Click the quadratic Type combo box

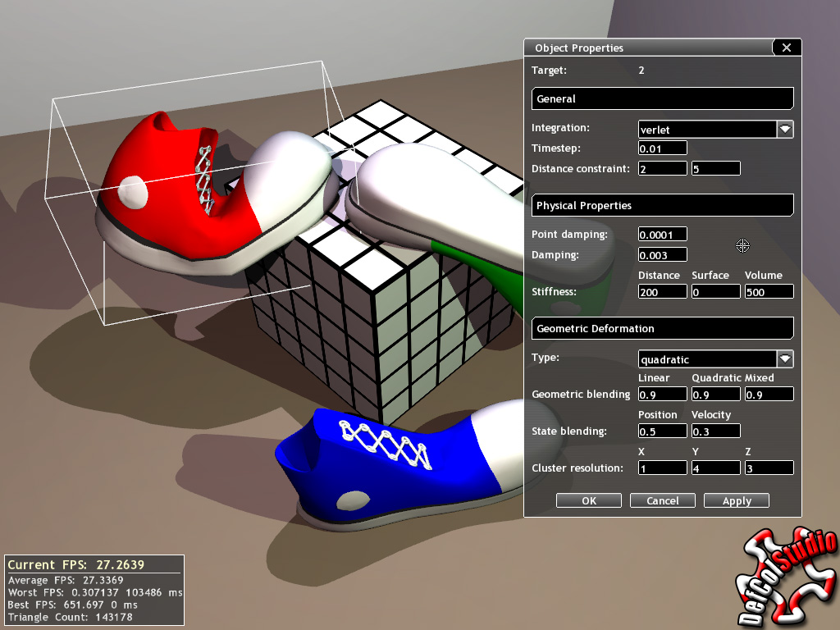point(707,359)
